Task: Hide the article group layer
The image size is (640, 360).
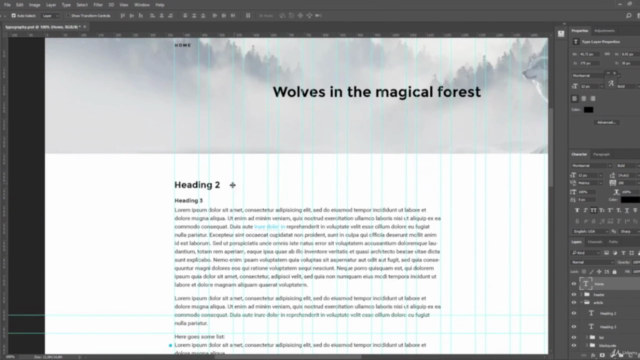Action: point(573,302)
